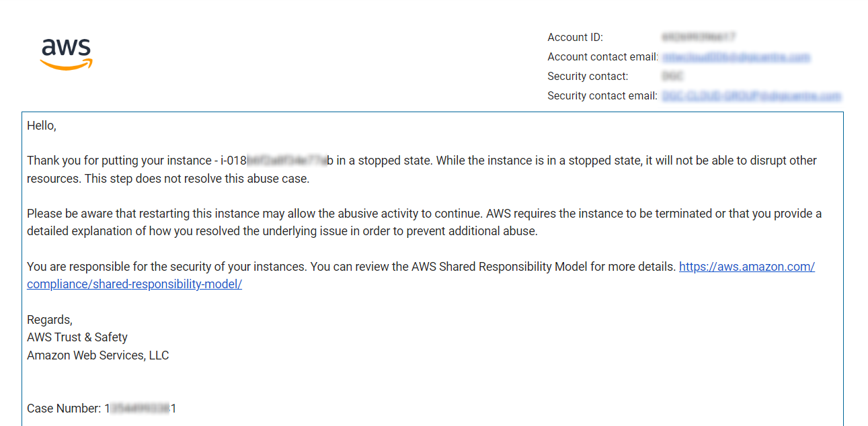
Task: Click the "Regards," closing line
Action: (49, 320)
